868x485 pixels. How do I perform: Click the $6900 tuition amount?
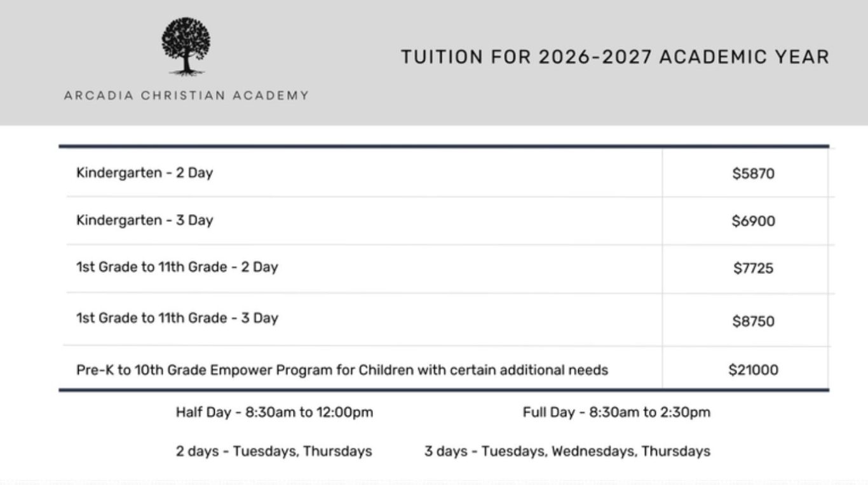click(x=753, y=221)
